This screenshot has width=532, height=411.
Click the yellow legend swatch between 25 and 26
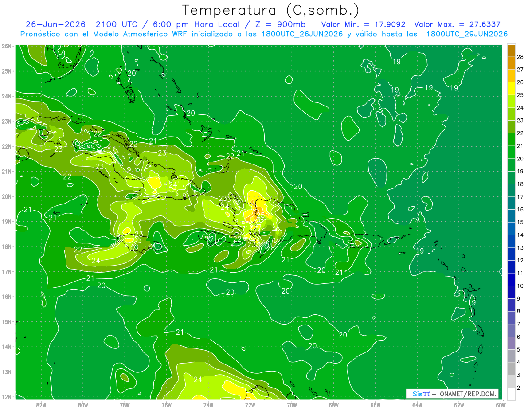tap(511, 88)
